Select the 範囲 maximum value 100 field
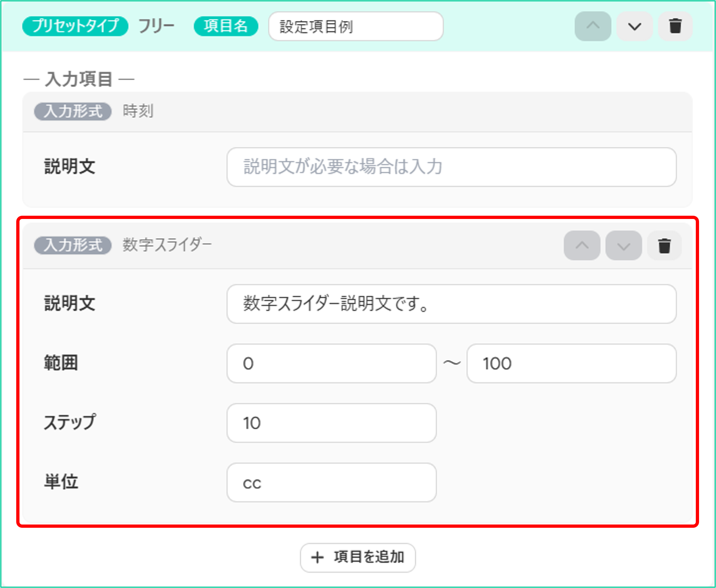 [571, 363]
